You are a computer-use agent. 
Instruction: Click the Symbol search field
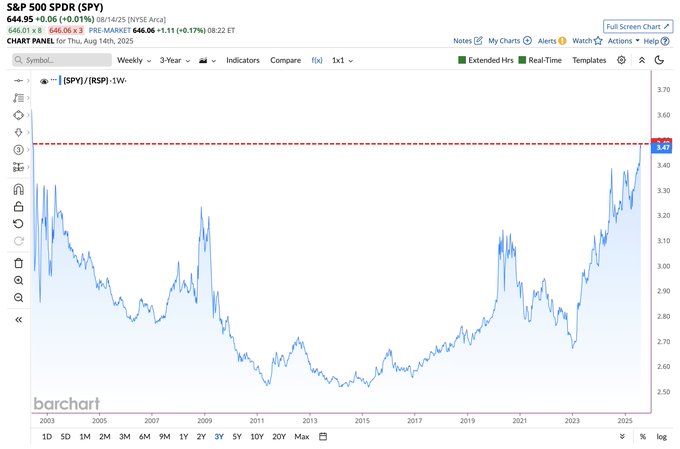coord(62,60)
